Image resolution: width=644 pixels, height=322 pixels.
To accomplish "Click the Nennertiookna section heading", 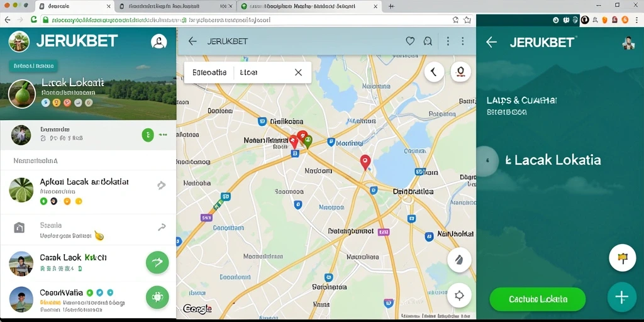I will click(x=35, y=160).
